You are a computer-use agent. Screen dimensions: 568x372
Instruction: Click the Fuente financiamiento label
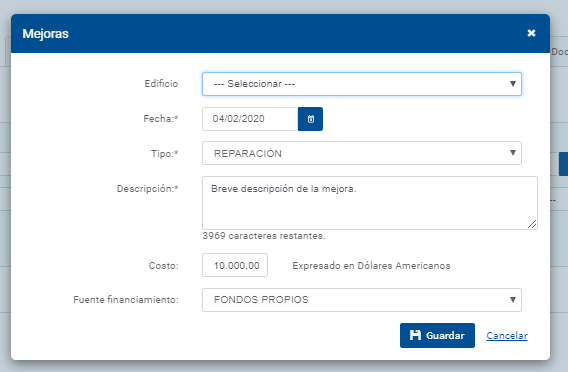pos(126,300)
